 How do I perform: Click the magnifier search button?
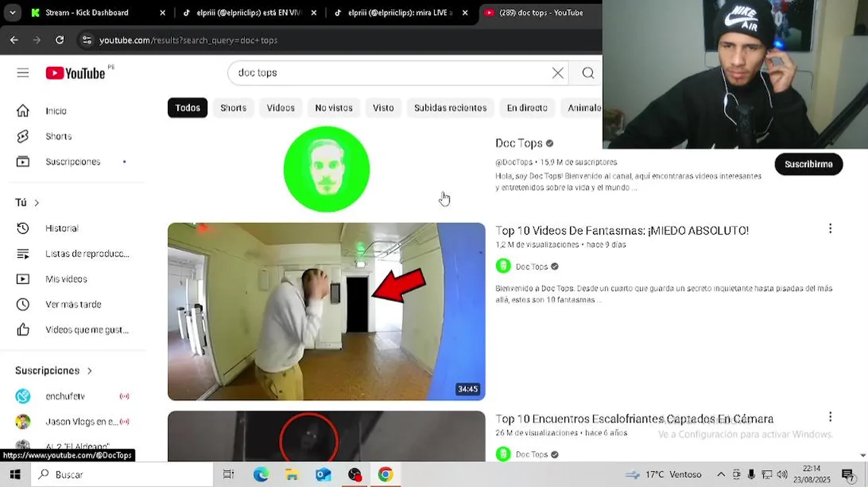tap(588, 73)
